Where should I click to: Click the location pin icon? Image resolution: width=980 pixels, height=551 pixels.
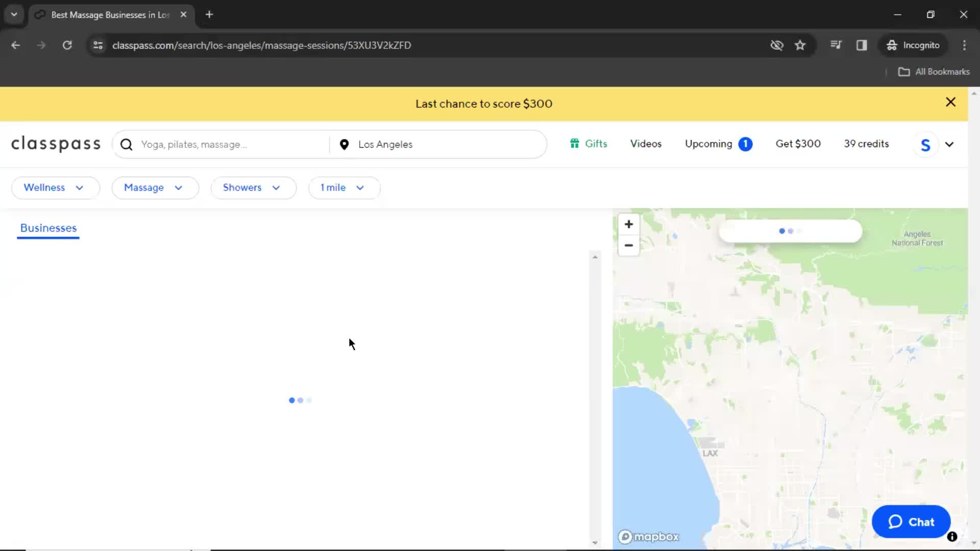pos(344,145)
